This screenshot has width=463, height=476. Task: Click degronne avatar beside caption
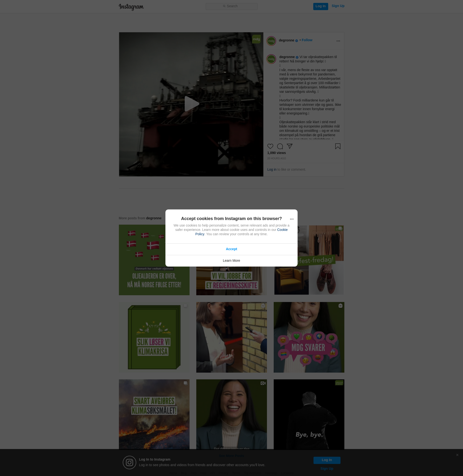pos(271,59)
